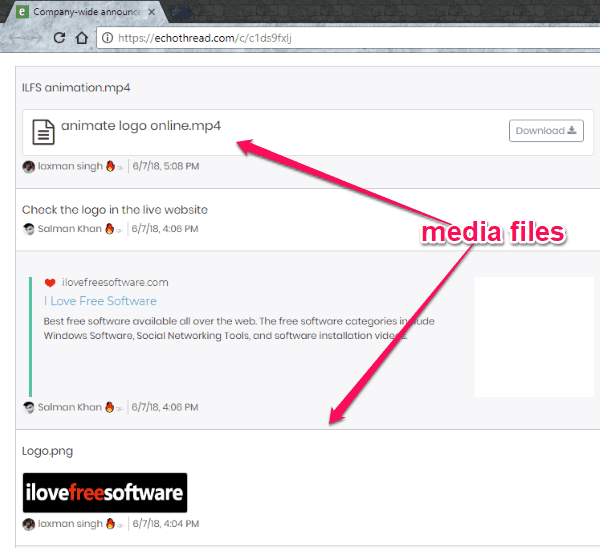The height and width of the screenshot is (548, 600).
Task: Open the I Love Free Software link
Action: pos(100,301)
